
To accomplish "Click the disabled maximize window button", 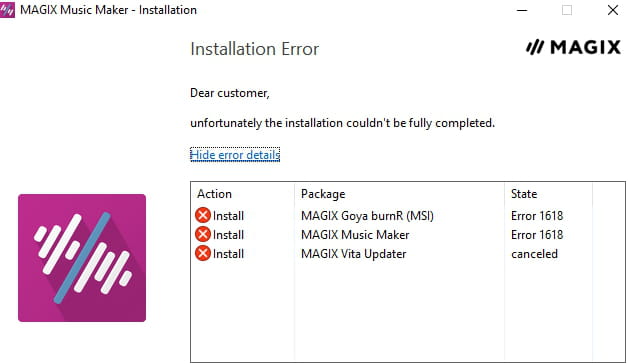I will 567,10.
